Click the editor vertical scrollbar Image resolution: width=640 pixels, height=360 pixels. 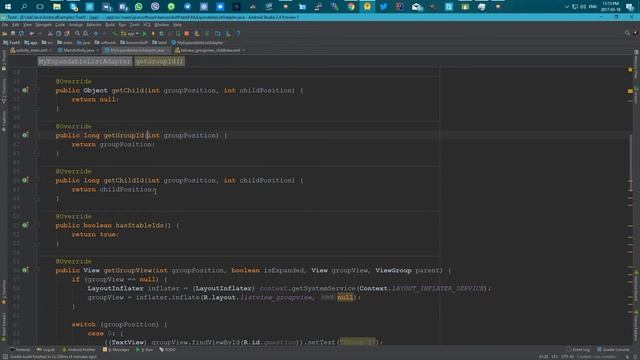631,163
